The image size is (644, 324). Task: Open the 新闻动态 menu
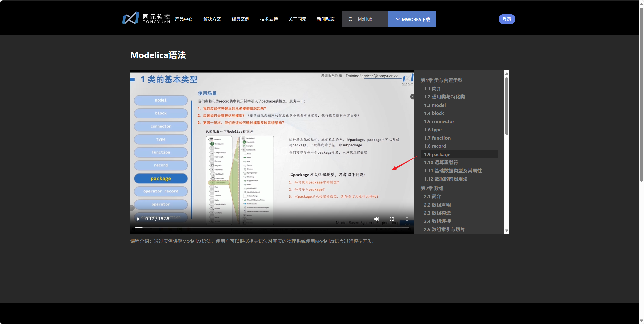326,19
